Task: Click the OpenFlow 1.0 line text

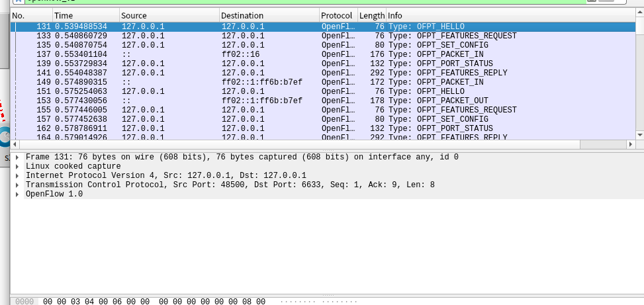Action: [54, 194]
